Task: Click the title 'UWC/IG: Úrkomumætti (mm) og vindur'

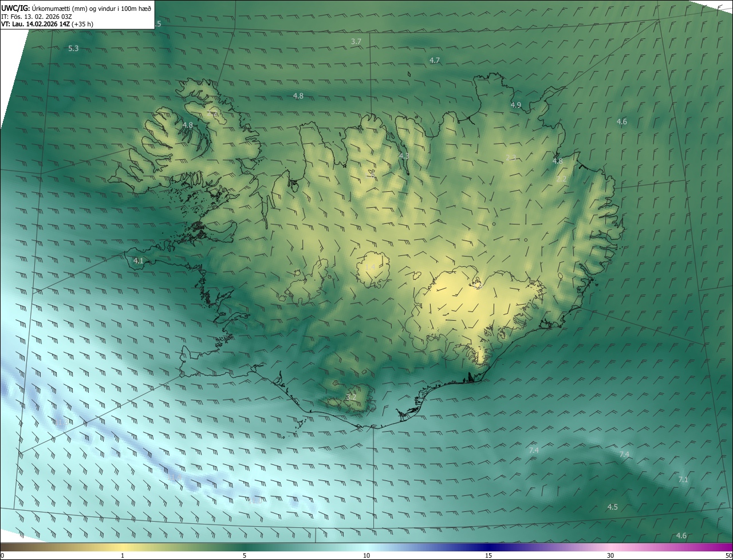Action: point(76,7)
